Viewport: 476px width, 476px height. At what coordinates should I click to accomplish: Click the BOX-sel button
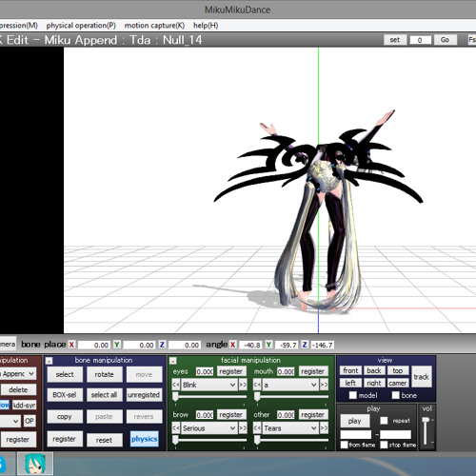pyautogui.click(x=65, y=395)
